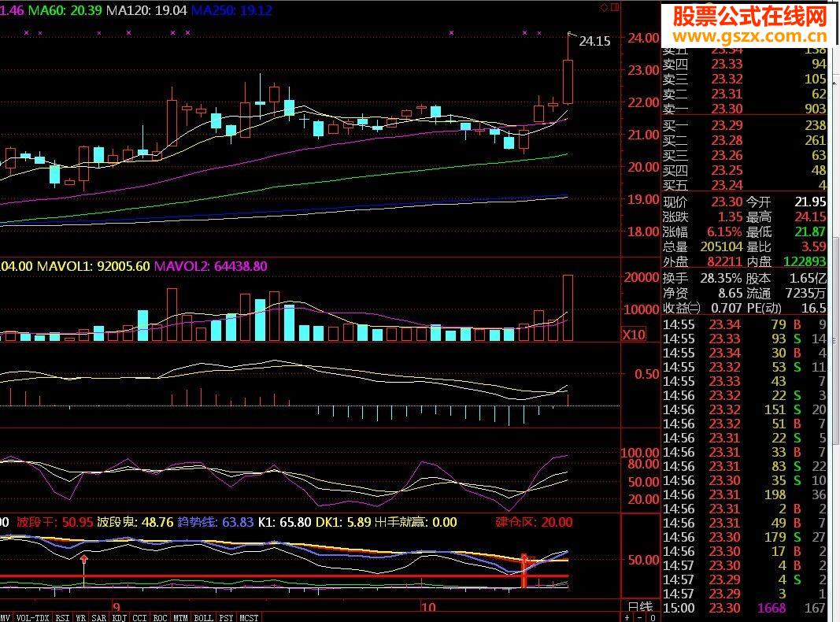The height and width of the screenshot is (622, 840).
Task: Click the 现价 23.30 value
Action: (727, 202)
